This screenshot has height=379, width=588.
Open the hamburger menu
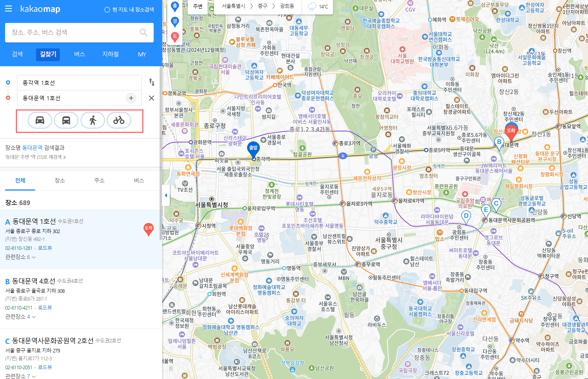9,9
